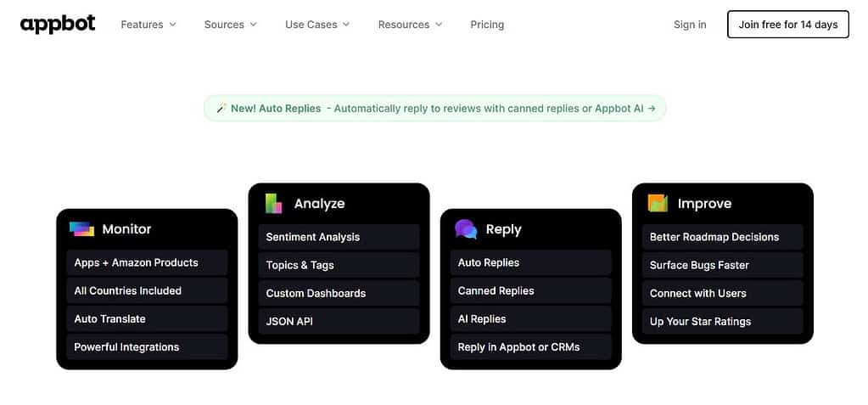Choose Canned Replies

tap(531, 291)
